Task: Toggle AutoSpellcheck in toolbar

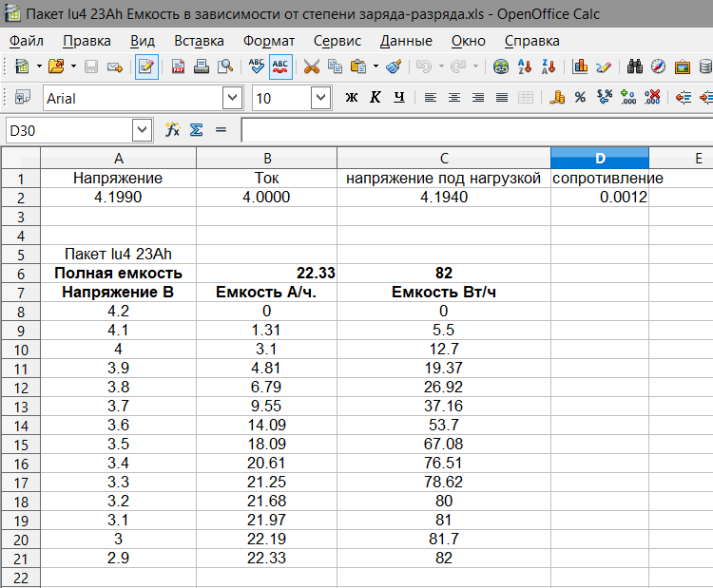Action: tap(281, 66)
